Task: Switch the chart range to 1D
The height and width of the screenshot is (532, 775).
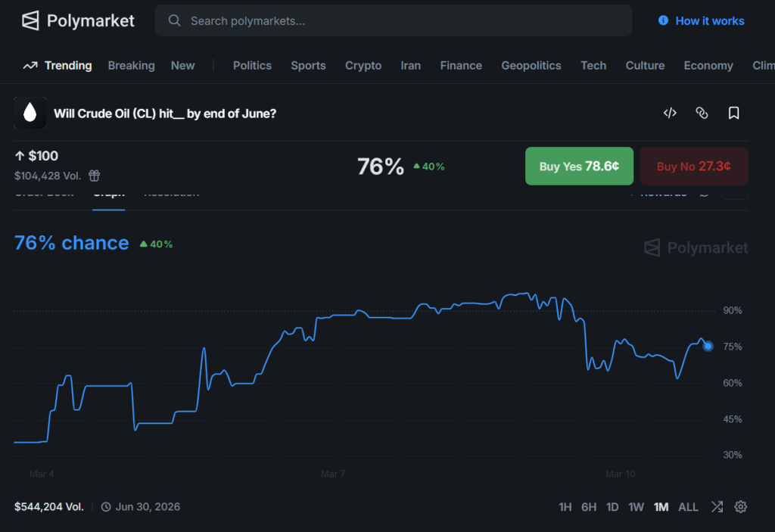Action: pyautogui.click(x=612, y=506)
